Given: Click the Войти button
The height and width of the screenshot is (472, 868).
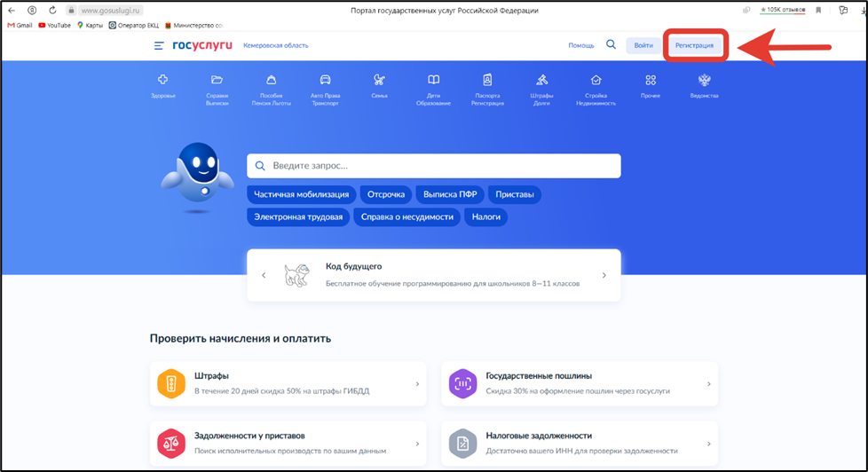Looking at the screenshot, I should pos(643,45).
